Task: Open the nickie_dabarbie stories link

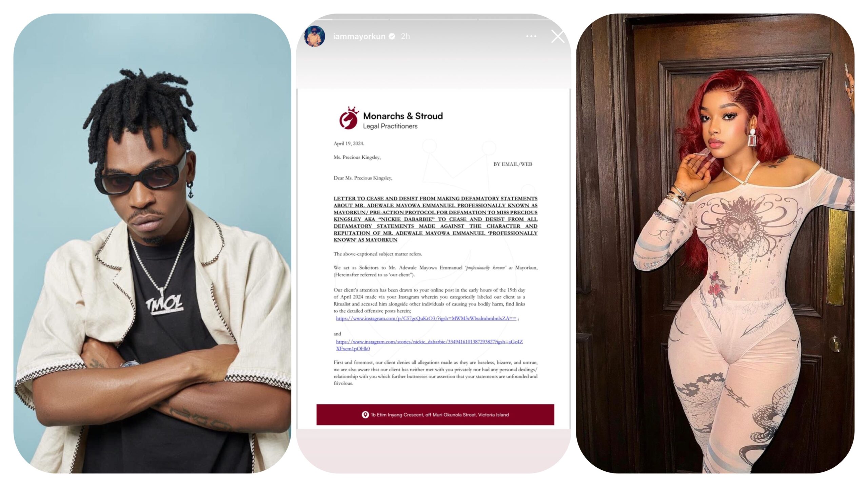Action: click(x=429, y=345)
